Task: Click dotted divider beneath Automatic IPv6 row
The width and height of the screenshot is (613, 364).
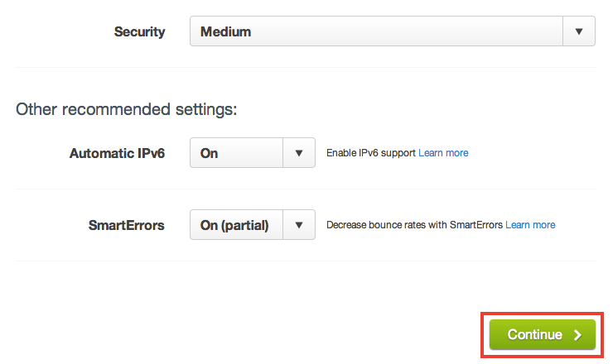Action: click(306, 189)
